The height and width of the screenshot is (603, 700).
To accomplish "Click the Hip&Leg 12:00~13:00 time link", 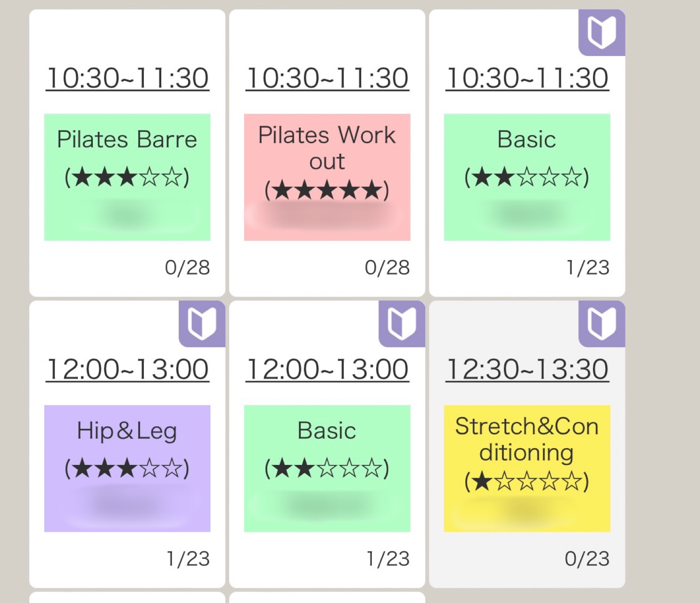I will point(127,369).
